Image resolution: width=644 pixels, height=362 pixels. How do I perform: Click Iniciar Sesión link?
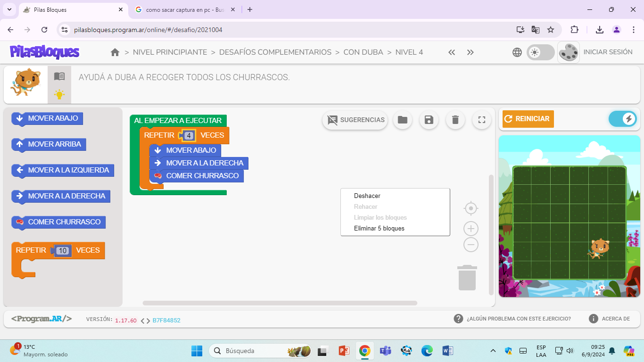point(608,52)
